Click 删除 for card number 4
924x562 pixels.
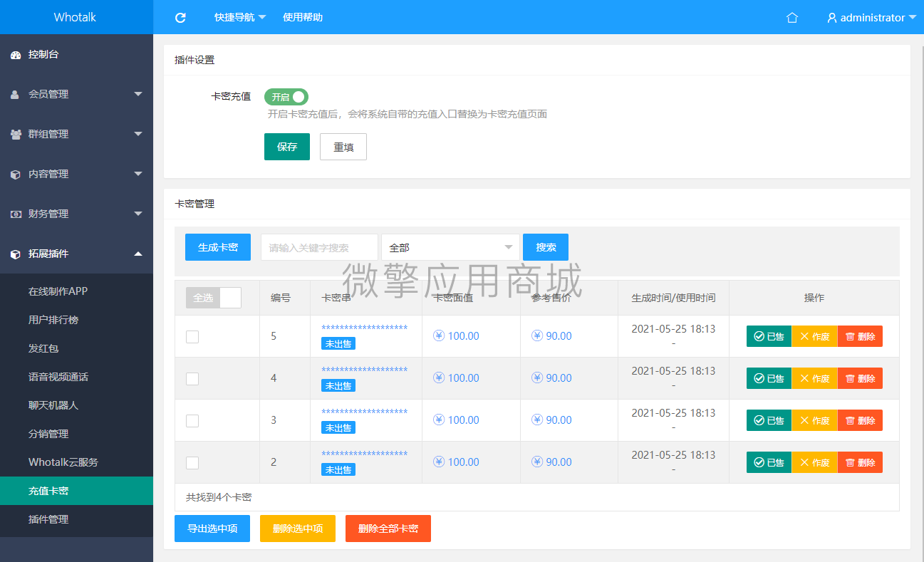860,378
